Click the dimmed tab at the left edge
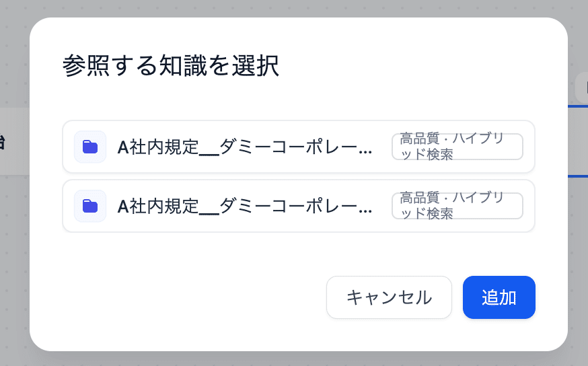Image resolution: width=588 pixels, height=366 pixels. (x=13, y=141)
